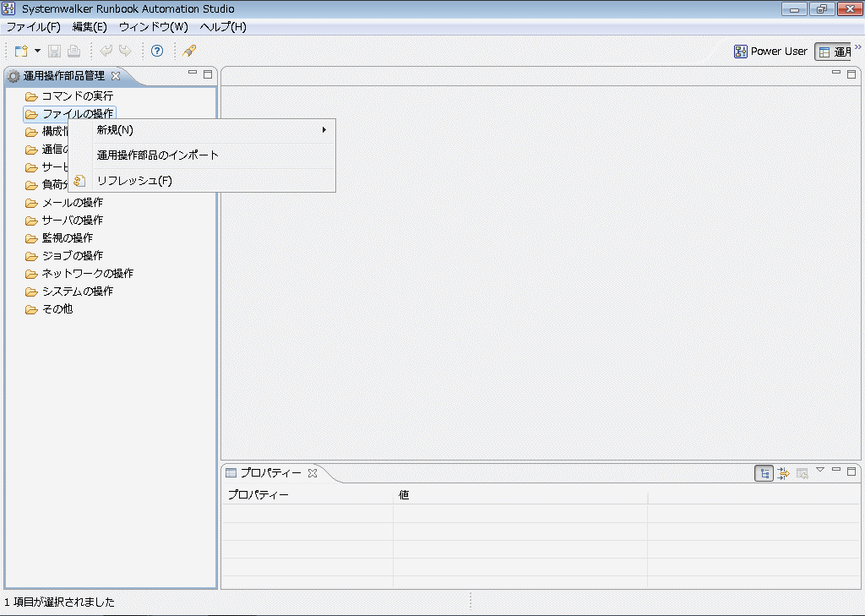Click the folder icon beside メールの操作

click(x=31, y=203)
